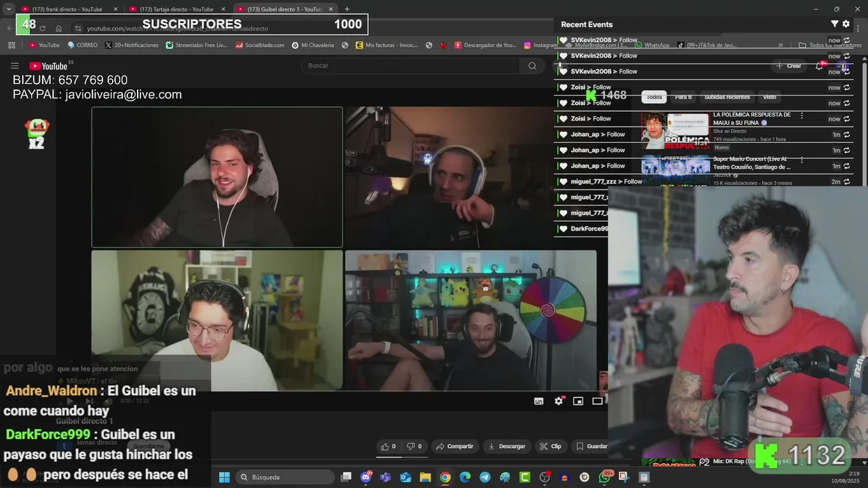Open the Mis facturas bookmark
Viewport: 868px width, 488px height.
(387, 45)
